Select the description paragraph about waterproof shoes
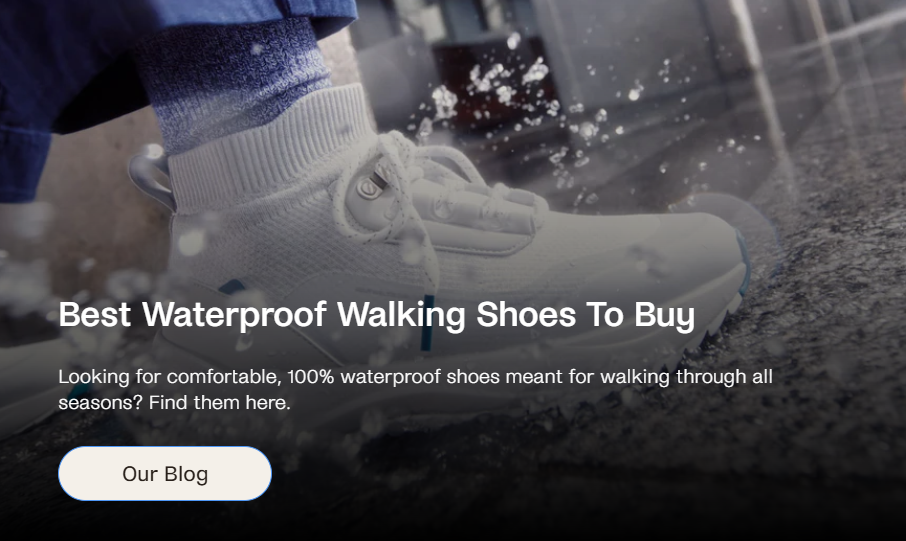906x541 pixels. click(x=415, y=389)
